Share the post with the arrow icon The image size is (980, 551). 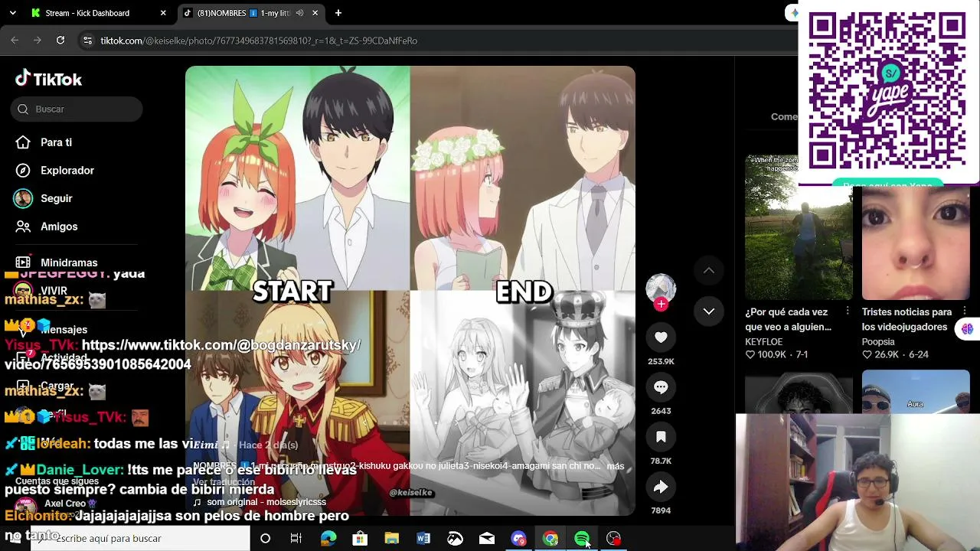661,487
